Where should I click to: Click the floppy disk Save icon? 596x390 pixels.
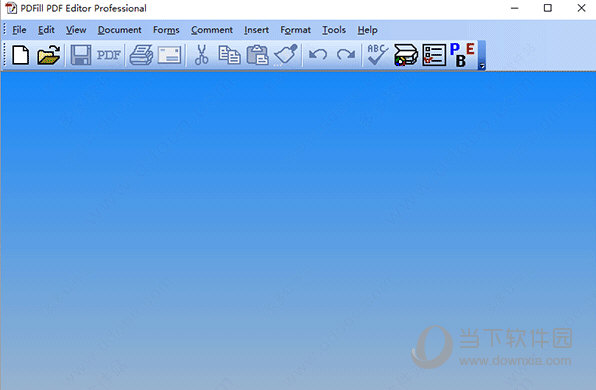tap(81, 55)
